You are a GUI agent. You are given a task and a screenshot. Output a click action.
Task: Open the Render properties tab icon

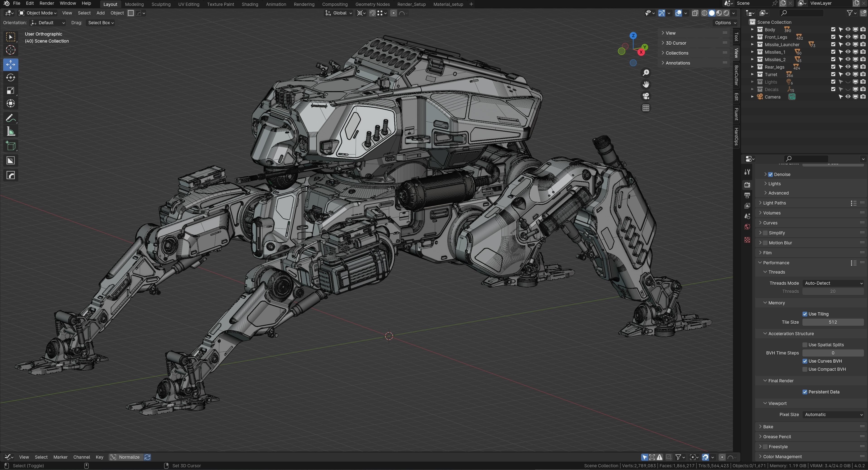pos(747,185)
